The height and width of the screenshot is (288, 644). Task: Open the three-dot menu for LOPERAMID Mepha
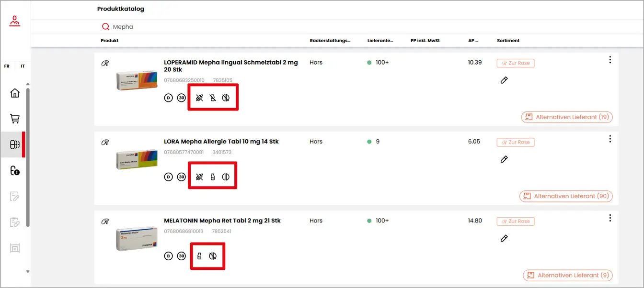(610, 60)
